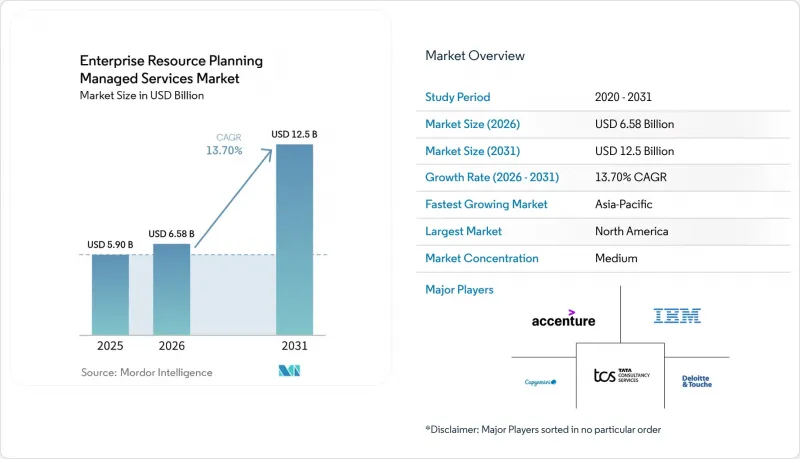Click the Major Players heading

[x=459, y=290]
